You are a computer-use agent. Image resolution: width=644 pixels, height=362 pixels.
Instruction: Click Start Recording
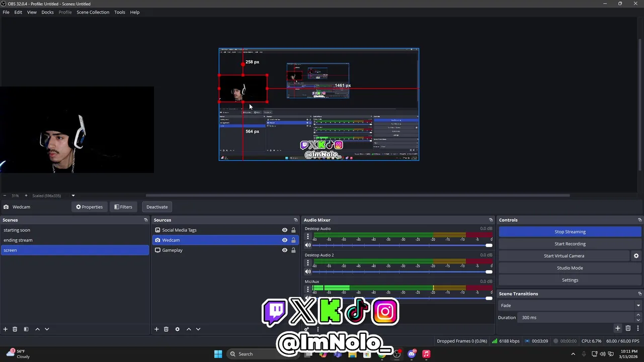[x=570, y=244]
